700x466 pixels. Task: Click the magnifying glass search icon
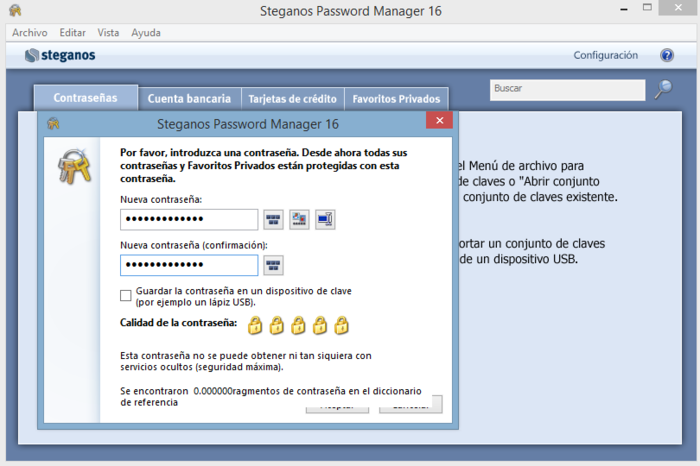663,89
